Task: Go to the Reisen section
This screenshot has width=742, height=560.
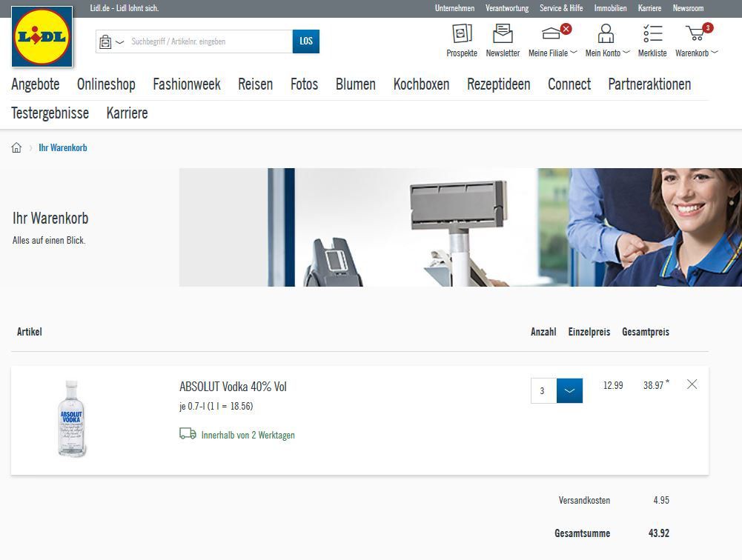Action: tap(256, 84)
